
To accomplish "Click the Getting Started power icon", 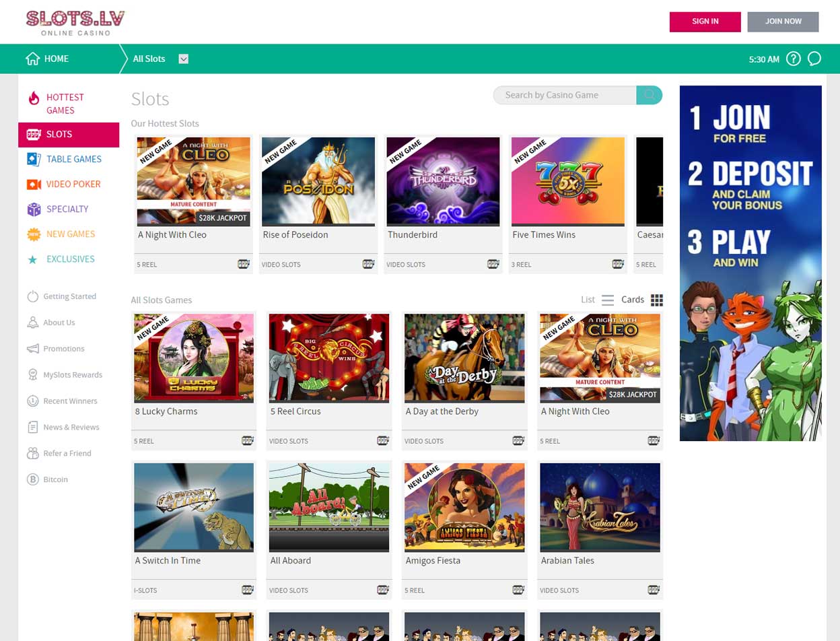I will click(x=32, y=296).
